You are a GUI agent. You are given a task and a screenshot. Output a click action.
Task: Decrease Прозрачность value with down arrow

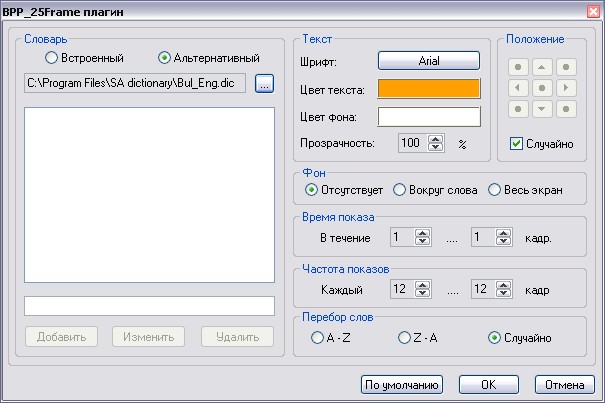click(x=436, y=147)
